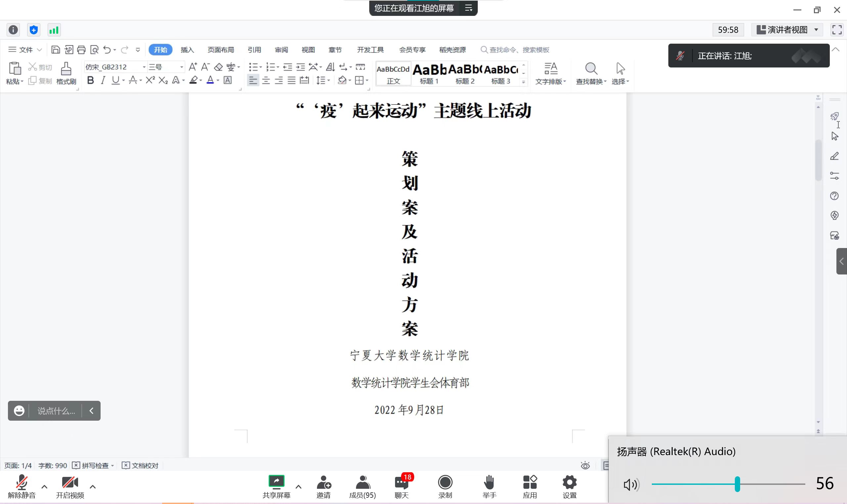This screenshot has height=504, width=847.
Task: Start recording the meeting
Action: 445,483
